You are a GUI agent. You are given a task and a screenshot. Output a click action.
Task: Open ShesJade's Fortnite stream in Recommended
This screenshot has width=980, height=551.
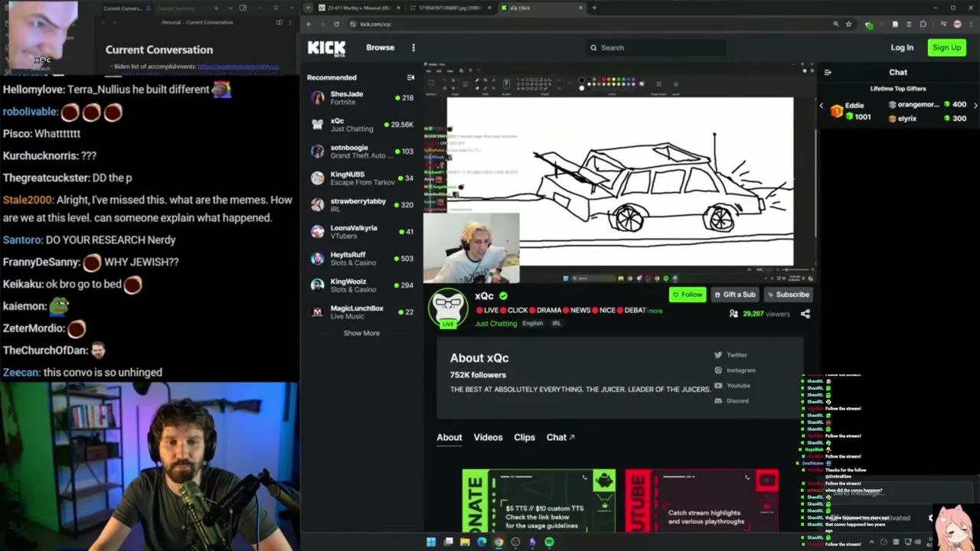click(x=361, y=98)
